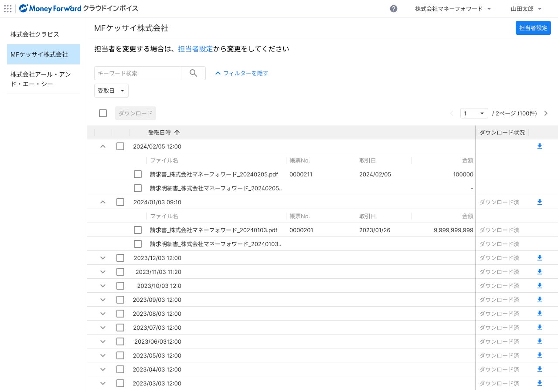This screenshot has width=558, height=392.
Task: Go to next page arrow
Action: pos(546,113)
